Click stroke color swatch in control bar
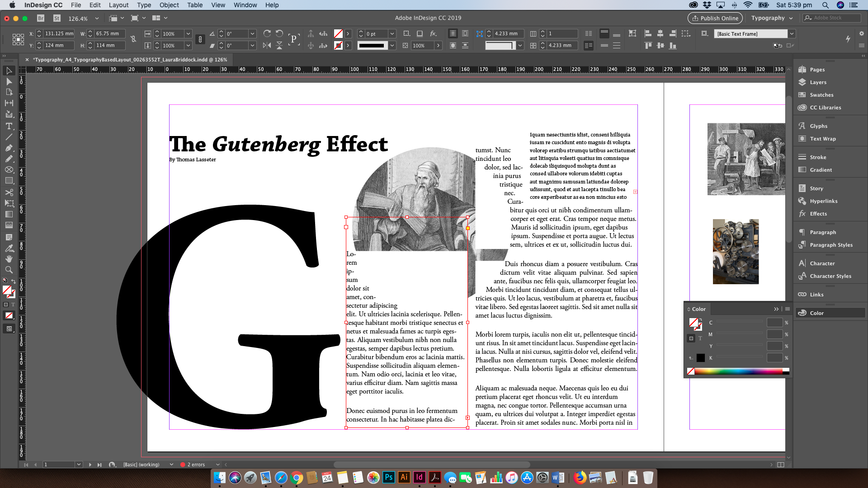The width and height of the screenshot is (868, 488). 338,46
